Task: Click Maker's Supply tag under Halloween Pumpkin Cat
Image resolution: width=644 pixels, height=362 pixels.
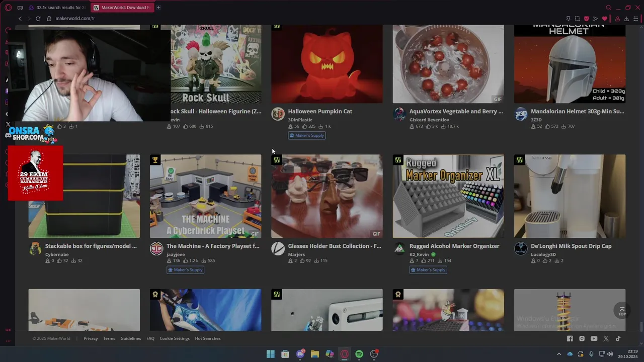Action: [307, 135]
